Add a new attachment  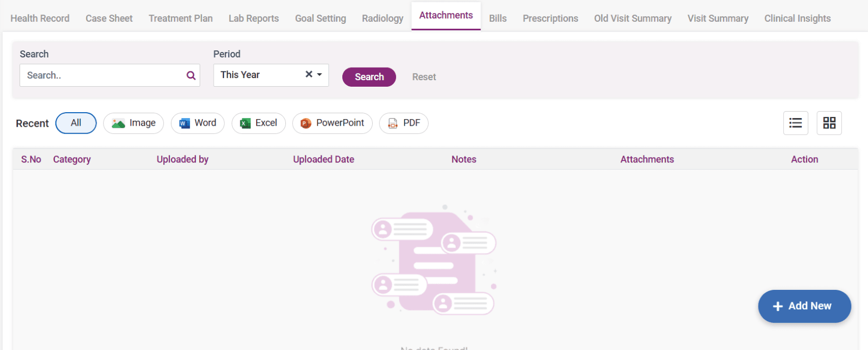[x=804, y=306]
